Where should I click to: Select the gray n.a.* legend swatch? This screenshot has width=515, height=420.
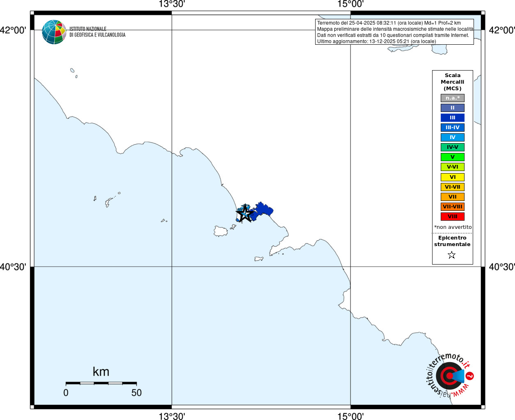(x=453, y=98)
